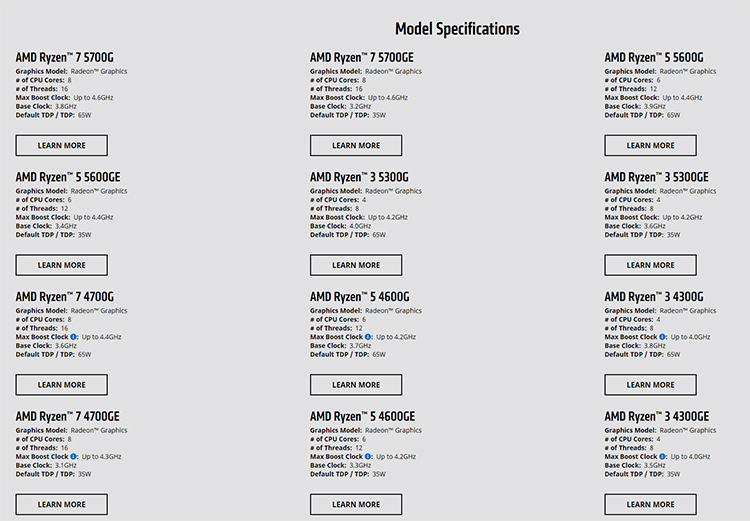Click info icon beside Ryzen 5 4600G Max Boost Clock
This screenshot has width=750, height=521.
368,337
